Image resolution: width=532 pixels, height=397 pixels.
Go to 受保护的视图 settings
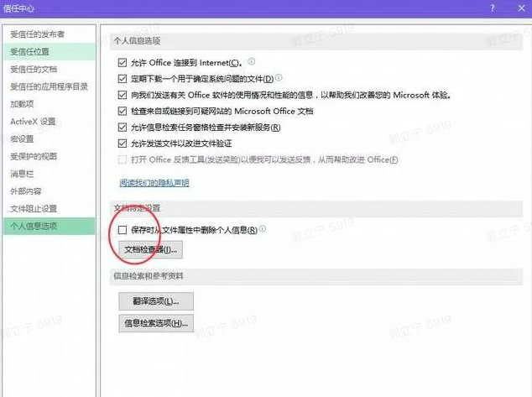34,156
